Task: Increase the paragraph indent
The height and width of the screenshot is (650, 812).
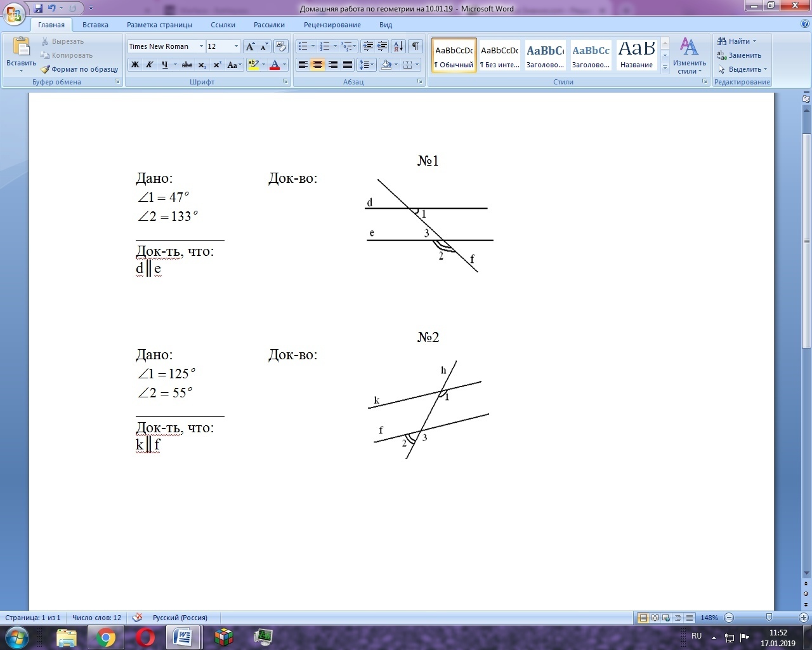Action: [x=383, y=46]
